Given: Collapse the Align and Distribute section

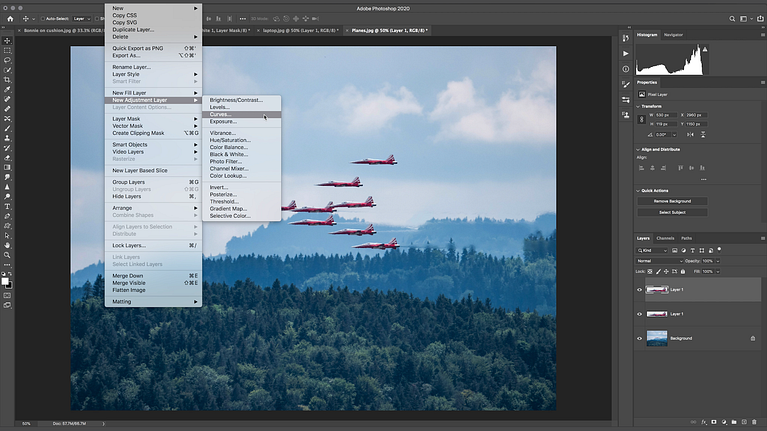Looking at the screenshot, I should (x=638, y=149).
